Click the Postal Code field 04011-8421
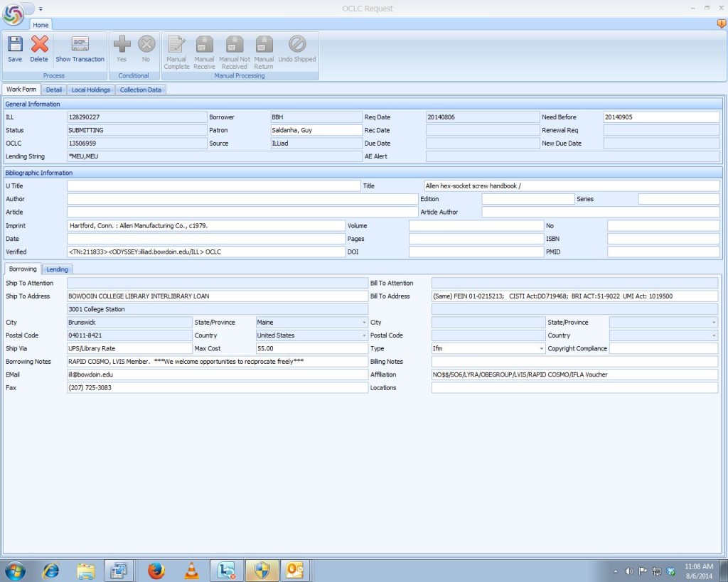 129,335
